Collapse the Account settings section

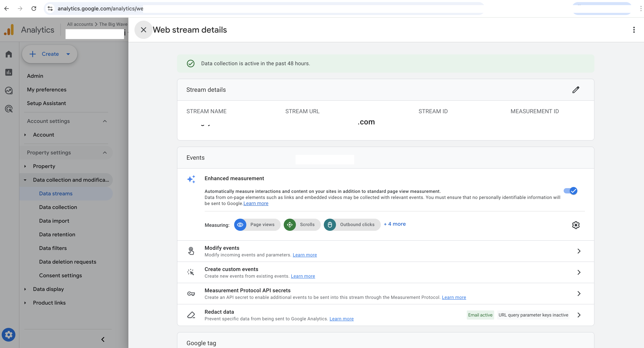(x=105, y=121)
